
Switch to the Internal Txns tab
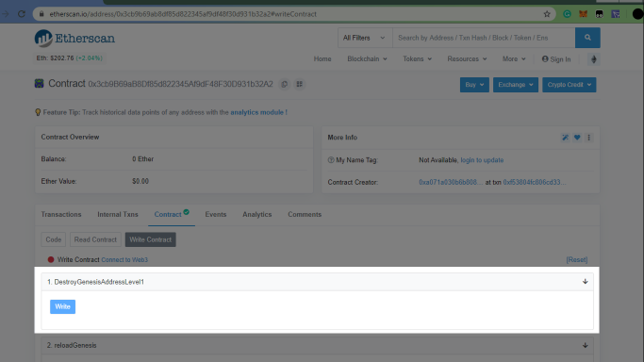(118, 214)
